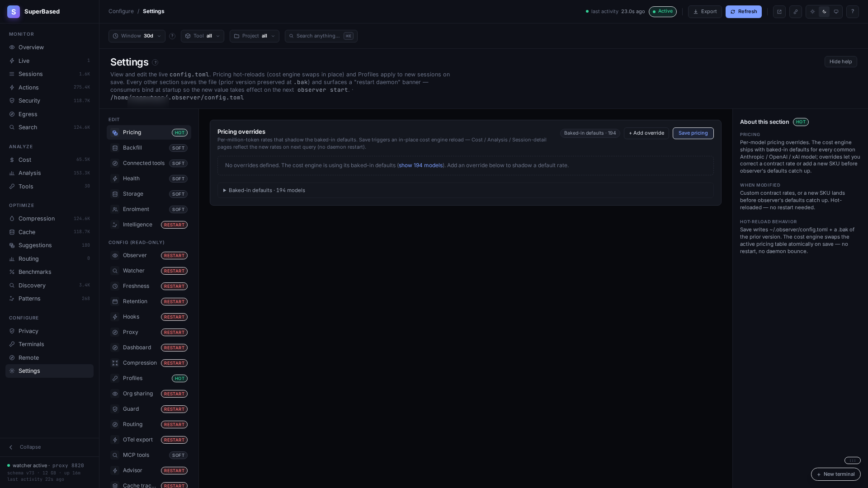
Task: Click the Analysis chart icon
Action: click(x=12, y=173)
